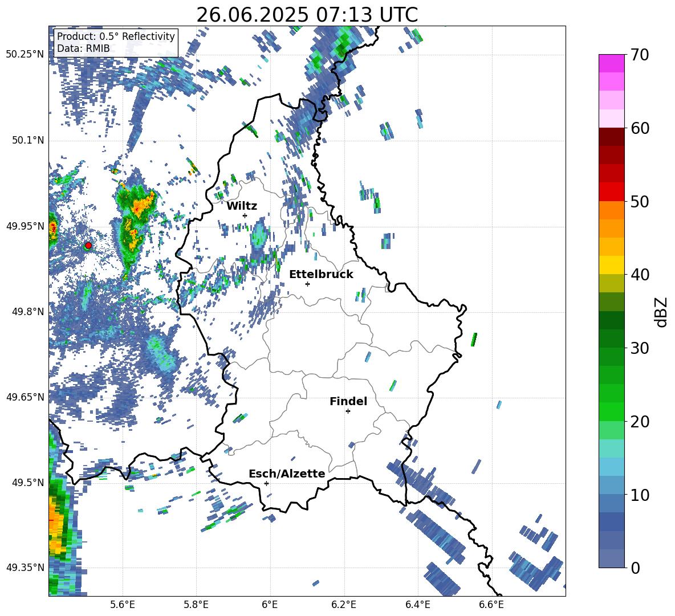Click the 49.35°N latitude label
675x616 pixels.
tap(25, 568)
